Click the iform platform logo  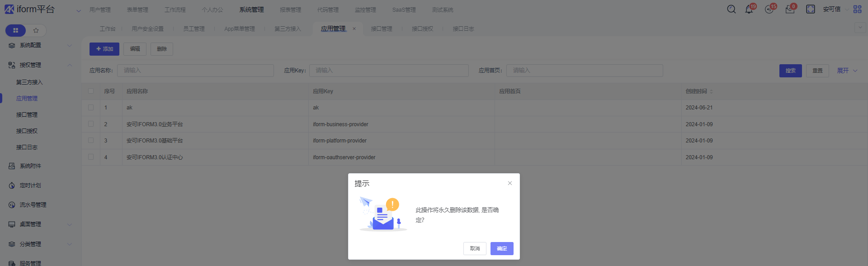[x=29, y=9]
